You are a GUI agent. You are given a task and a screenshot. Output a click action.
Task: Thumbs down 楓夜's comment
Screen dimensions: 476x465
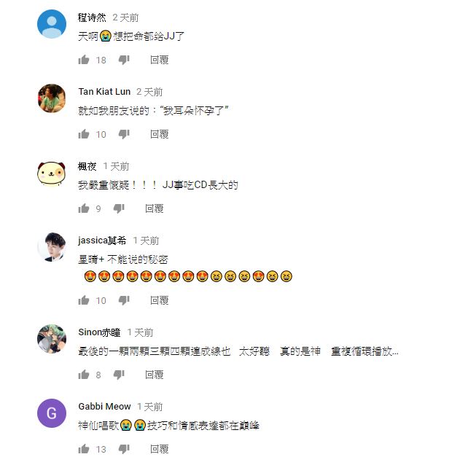point(119,208)
